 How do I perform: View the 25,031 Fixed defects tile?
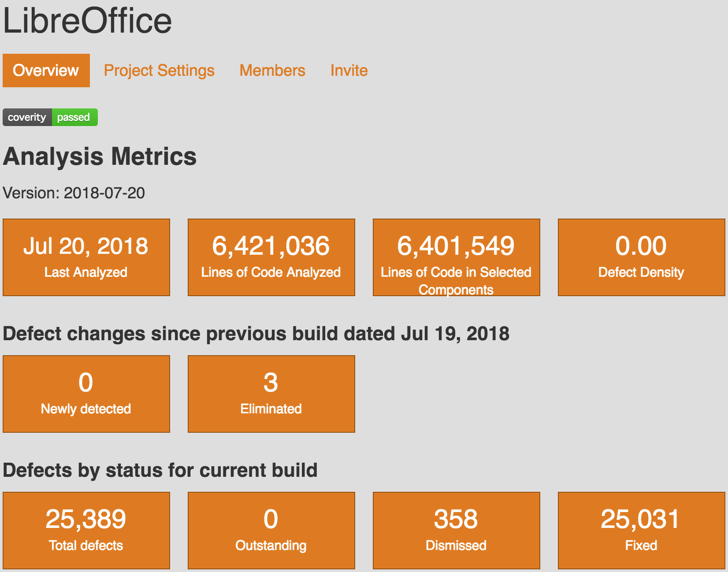[642, 531]
